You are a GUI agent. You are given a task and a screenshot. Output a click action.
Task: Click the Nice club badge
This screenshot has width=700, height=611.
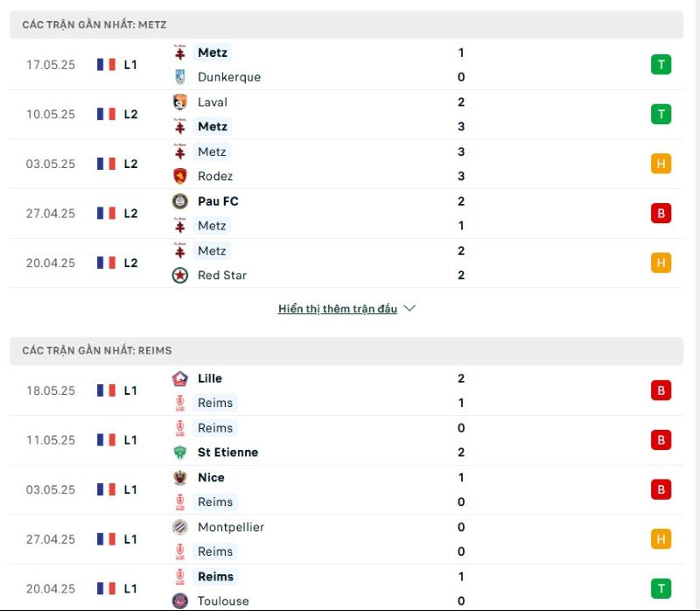coord(180,477)
